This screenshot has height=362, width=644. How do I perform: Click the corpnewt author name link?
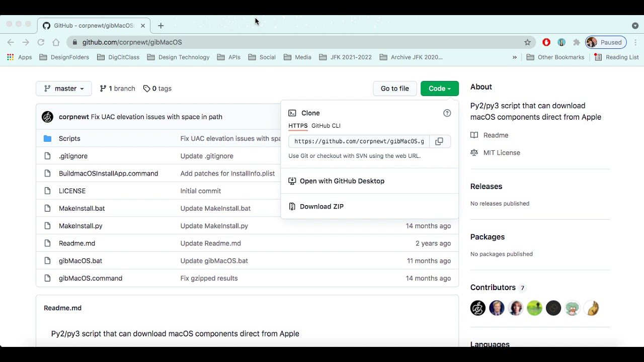[x=74, y=117]
